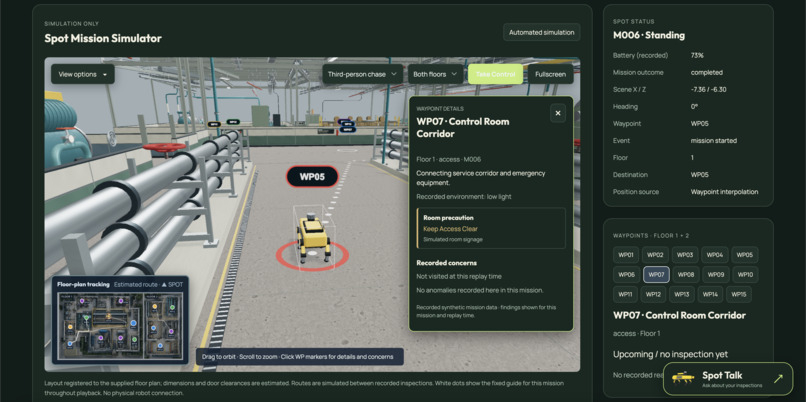Image resolution: width=806 pixels, height=402 pixels.
Task: Click the mission outcome value "completed"
Action: click(x=706, y=72)
